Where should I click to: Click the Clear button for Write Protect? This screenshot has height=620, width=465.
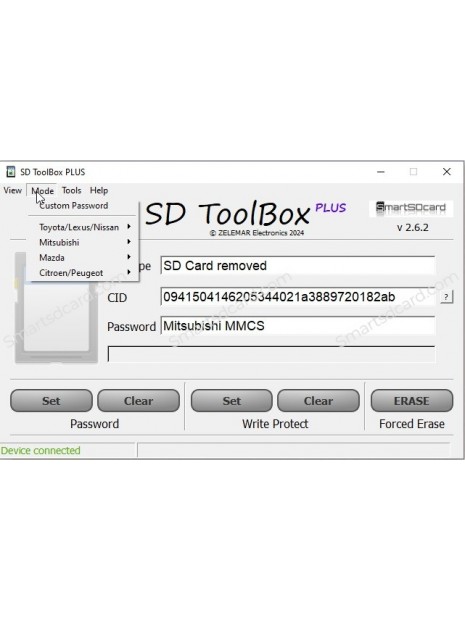(318, 401)
